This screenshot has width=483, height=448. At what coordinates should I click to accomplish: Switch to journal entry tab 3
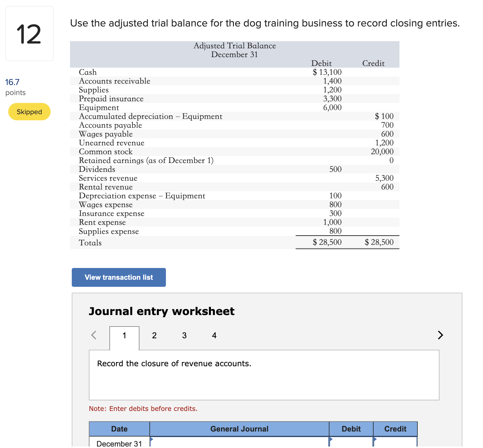point(184,335)
